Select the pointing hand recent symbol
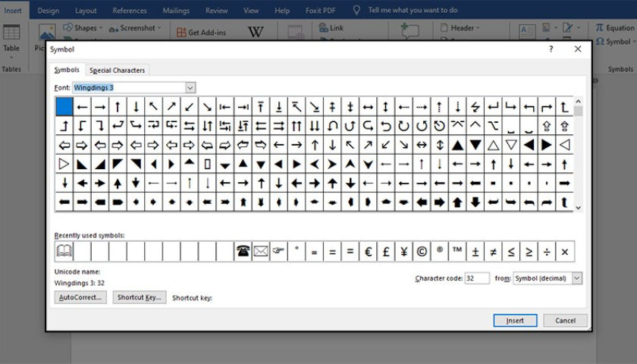This screenshot has width=637, height=364. point(278,252)
